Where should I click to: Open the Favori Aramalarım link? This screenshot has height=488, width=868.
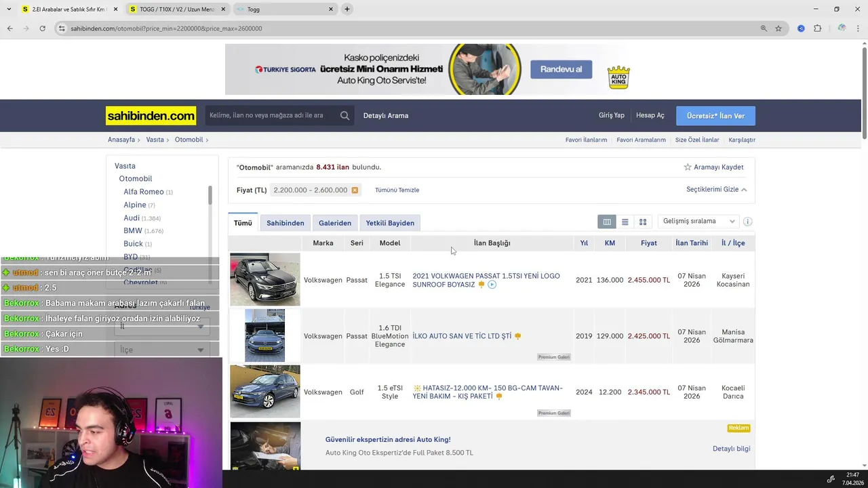pos(642,140)
